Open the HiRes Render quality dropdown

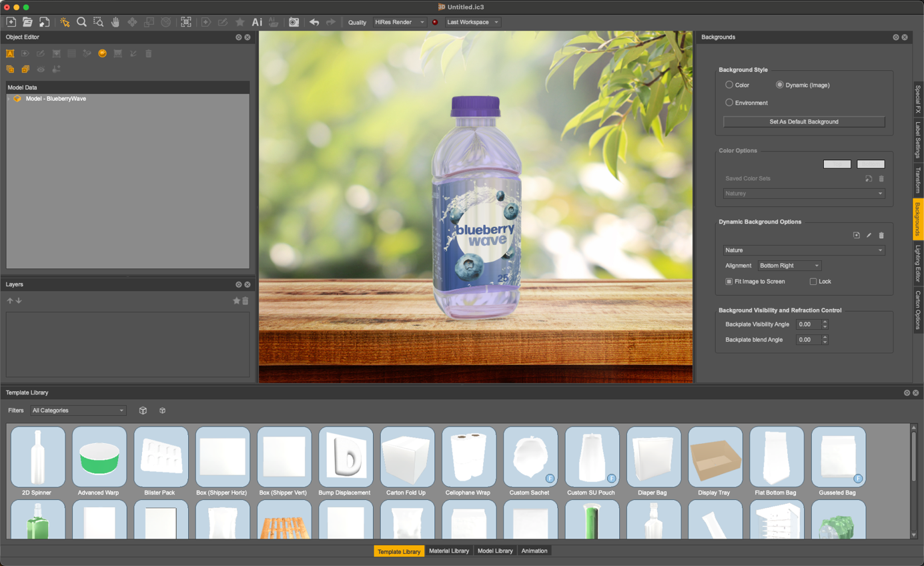[400, 22]
